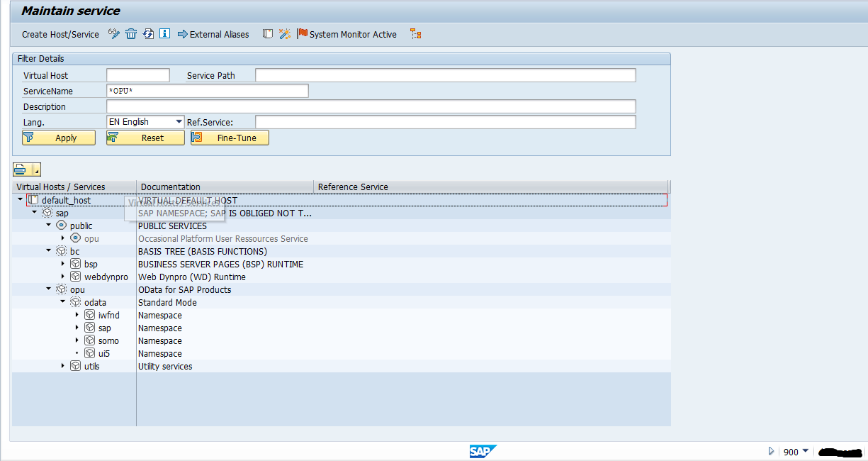Click the Reference Service column header

point(491,187)
